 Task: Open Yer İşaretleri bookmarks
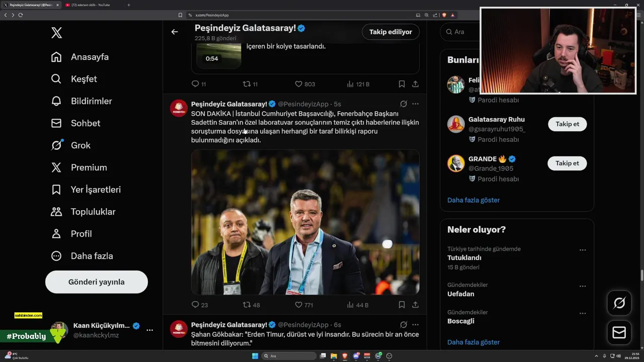(86, 190)
